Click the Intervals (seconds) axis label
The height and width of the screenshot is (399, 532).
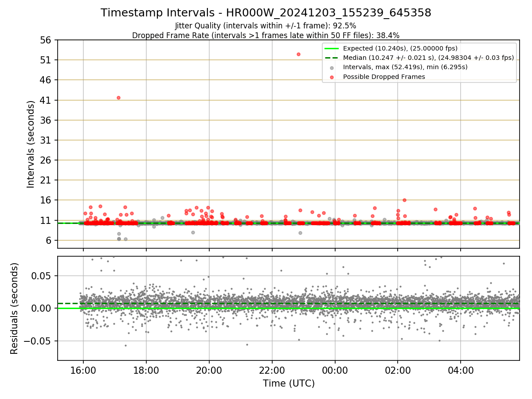pyautogui.click(x=31, y=144)
